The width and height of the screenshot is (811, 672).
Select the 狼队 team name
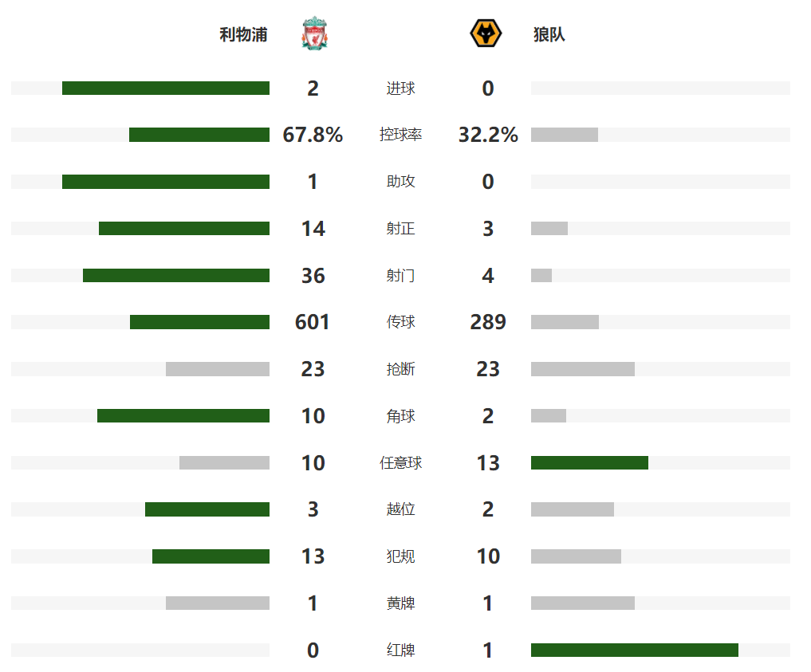tap(549, 34)
